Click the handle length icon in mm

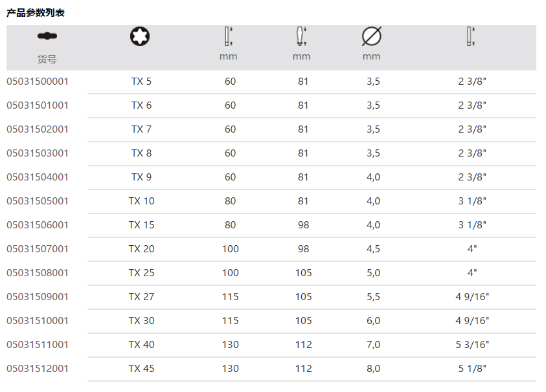[x=301, y=36]
